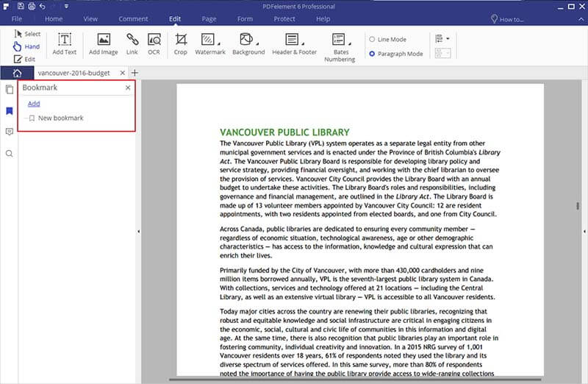Select the vancouver-2016-budget document tab

tap(74, 73)
